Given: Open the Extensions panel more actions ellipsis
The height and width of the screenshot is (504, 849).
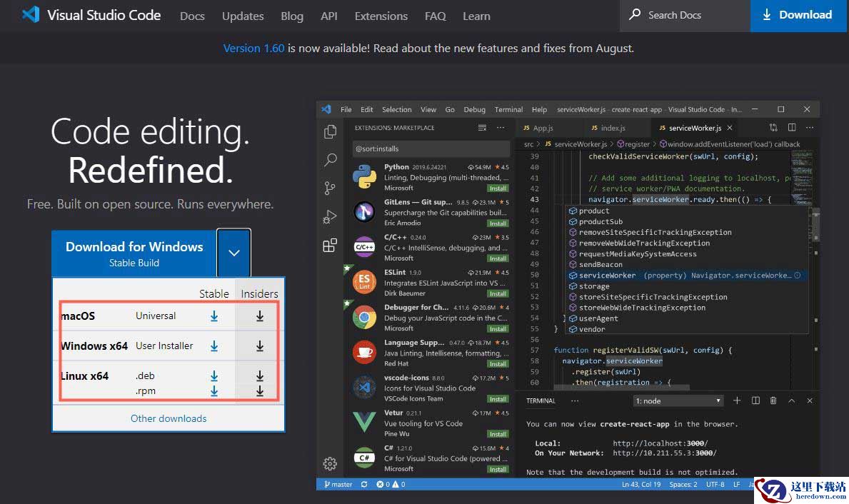Looking at the screenshot, I should click(x=501, y=128).
